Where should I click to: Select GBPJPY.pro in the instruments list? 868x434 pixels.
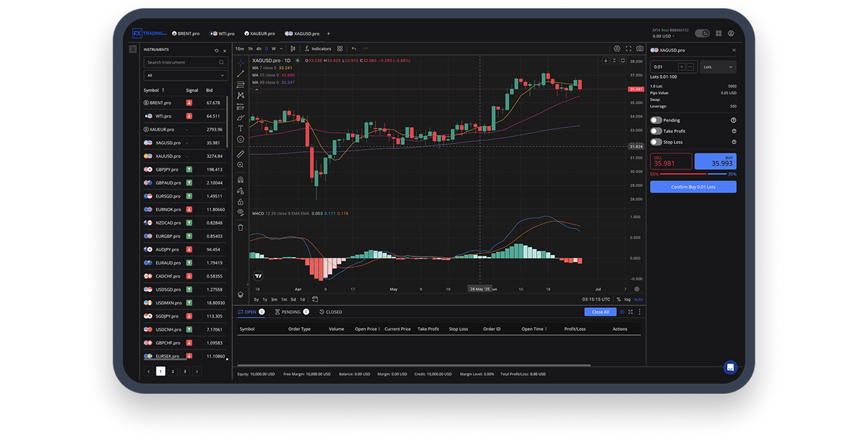[x=184, y=170]
